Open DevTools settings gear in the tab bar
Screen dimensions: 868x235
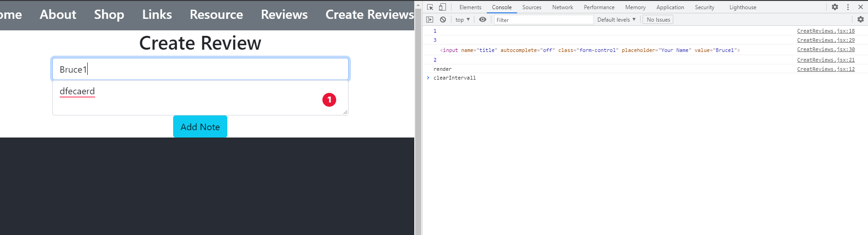coord(835,7)
